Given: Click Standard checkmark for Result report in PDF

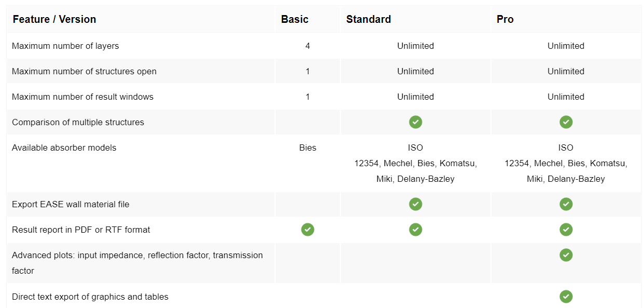Looking at the screenshot, I should pos(415,230).
